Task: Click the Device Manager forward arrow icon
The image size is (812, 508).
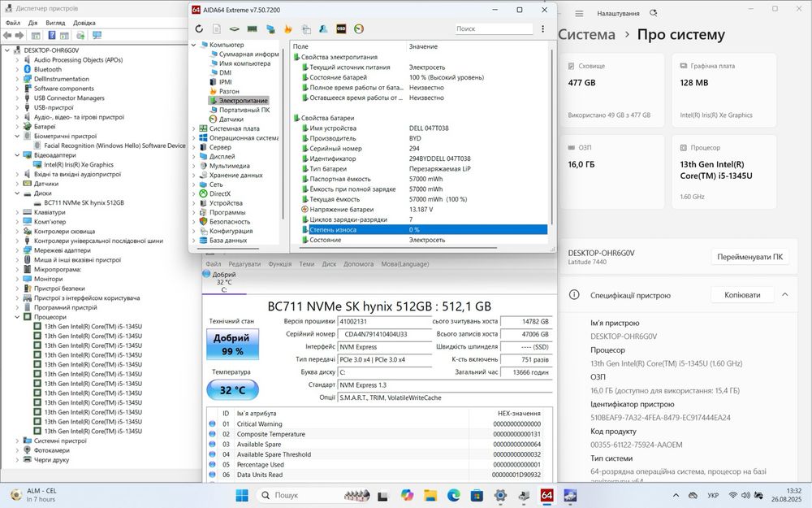Action: point(19,35)
